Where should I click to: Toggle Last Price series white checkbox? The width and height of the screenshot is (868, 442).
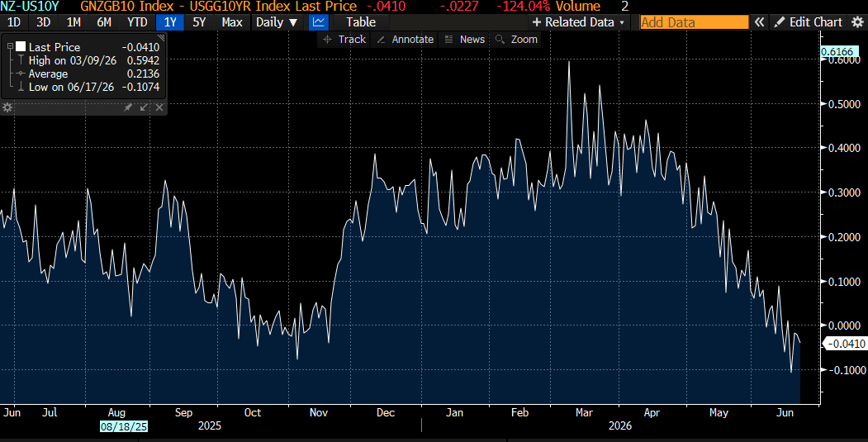[x=21, y=46]
